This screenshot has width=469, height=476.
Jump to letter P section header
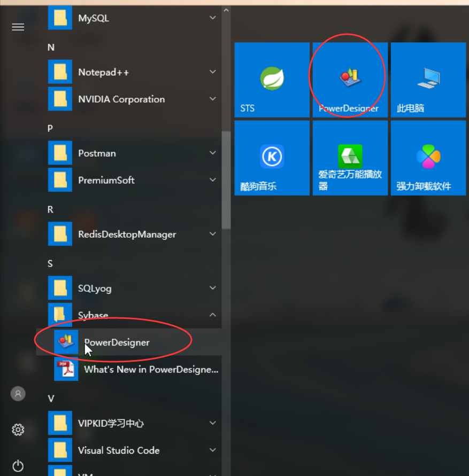pos(50,128)
